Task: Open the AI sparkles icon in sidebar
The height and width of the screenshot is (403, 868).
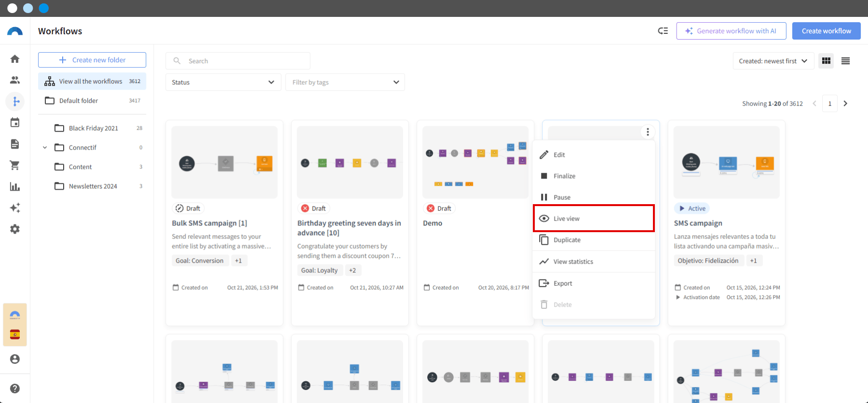Action: tap(15, 208)
